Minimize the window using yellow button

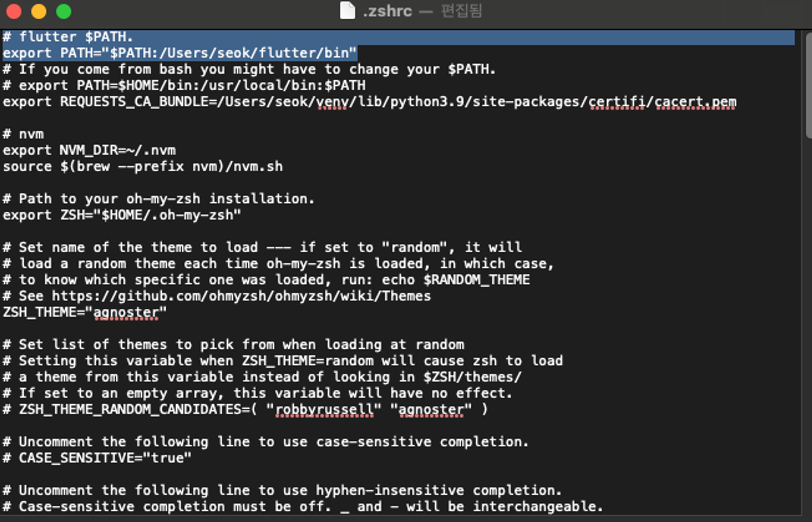click(x=39, y=11)
